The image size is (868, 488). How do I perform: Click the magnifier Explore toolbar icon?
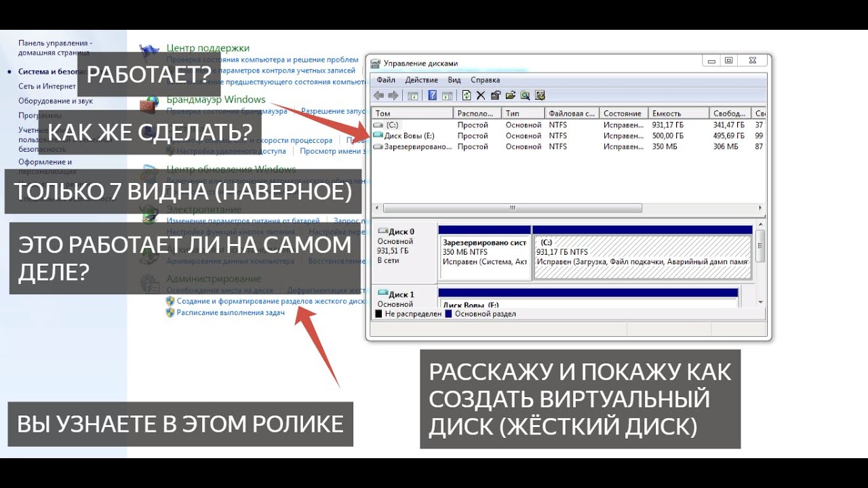(x=525, y=96)
